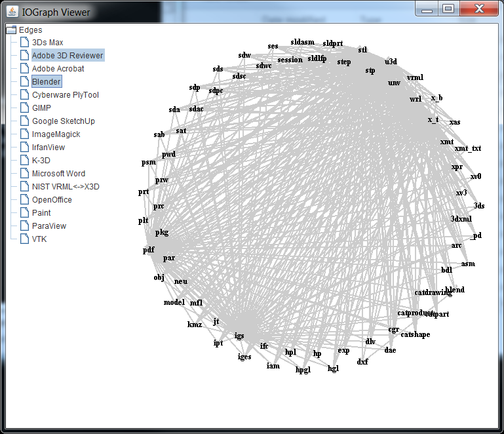The height and width of the screenshot is (434, 504).
Task: Click the document icon beside ImageMagick
Action: [x=24, y=134]
